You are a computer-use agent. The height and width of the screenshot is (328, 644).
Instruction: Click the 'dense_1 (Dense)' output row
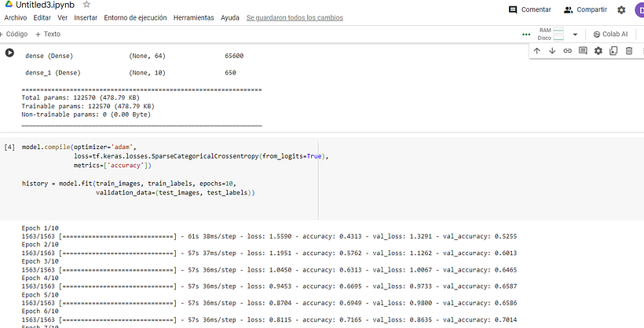[53, 73]
